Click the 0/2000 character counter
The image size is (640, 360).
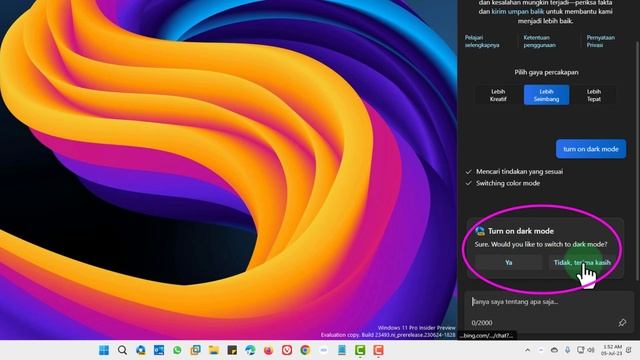[x=482, y=323]
